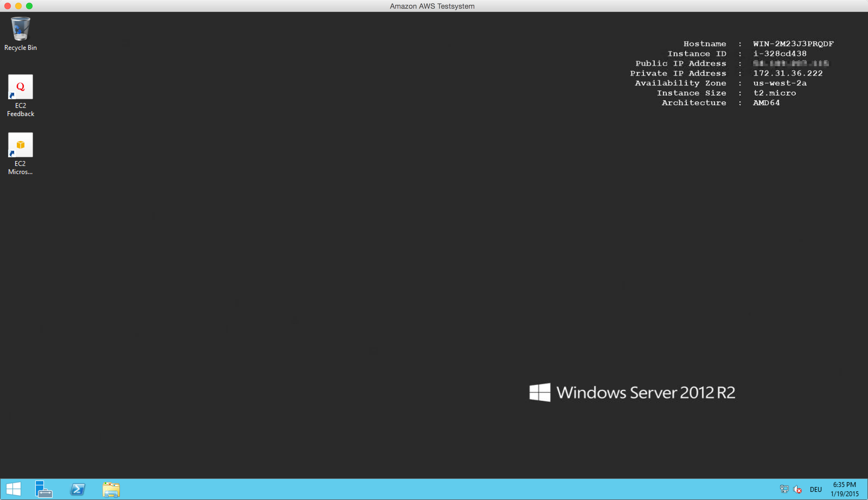Enter full screen with the green button
Viewport: 868px width, 500px height.
[x=30, y=6]
